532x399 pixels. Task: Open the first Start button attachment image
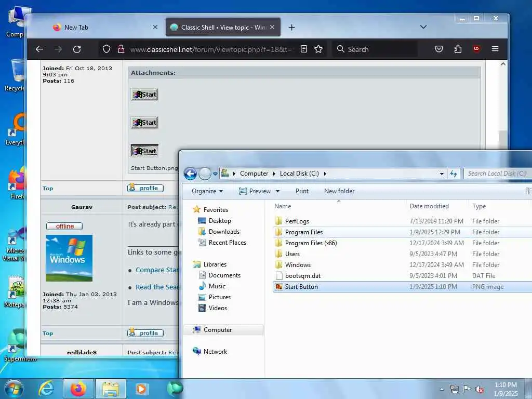(x=144, y=95)
